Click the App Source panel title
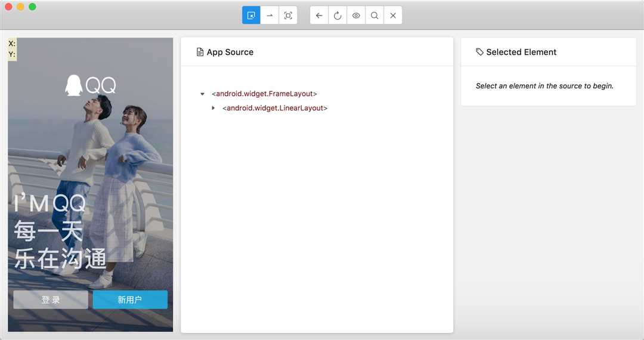This screenshot has height=340, width=644. tap(230, 52)
